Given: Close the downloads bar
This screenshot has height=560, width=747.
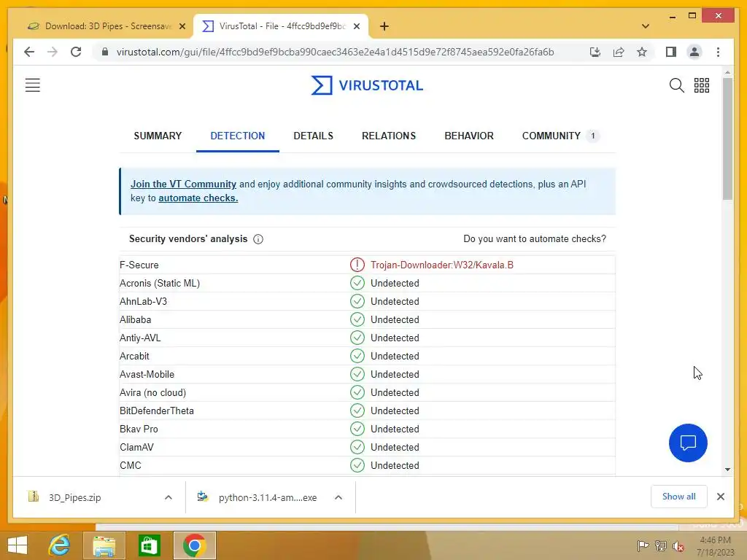Looking at the screenshot, I should [720, 497].
